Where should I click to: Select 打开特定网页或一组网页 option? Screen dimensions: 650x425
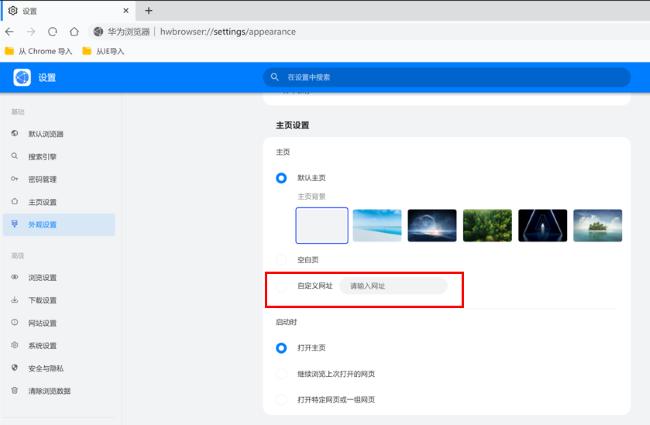tap(282, 400)
